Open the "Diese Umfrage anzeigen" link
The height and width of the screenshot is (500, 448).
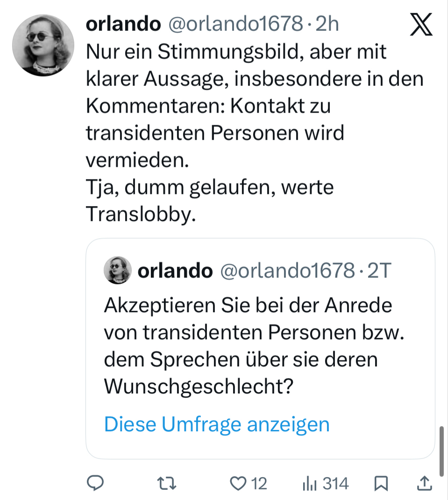coord(217,424)
